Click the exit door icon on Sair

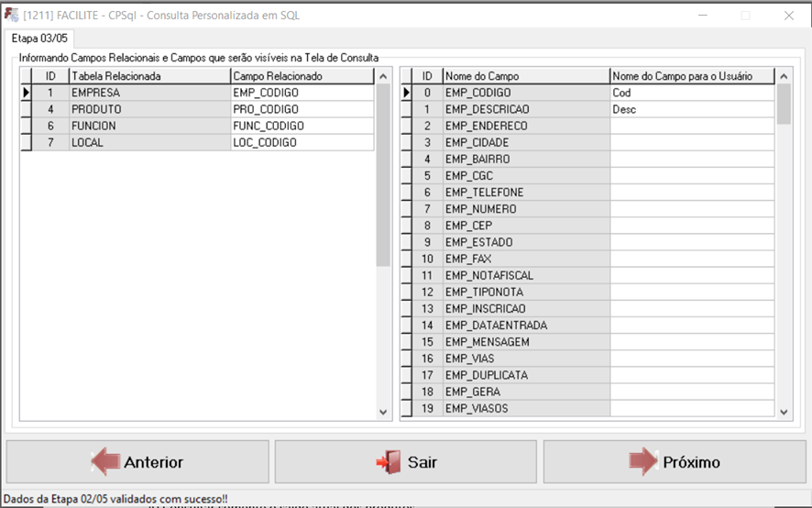pos(390,462)
